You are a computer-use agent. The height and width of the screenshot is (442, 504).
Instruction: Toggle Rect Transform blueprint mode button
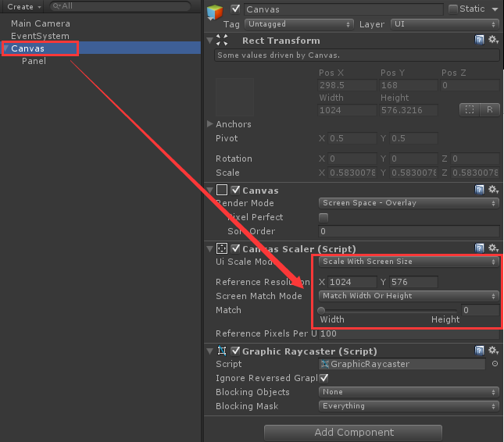470,110
